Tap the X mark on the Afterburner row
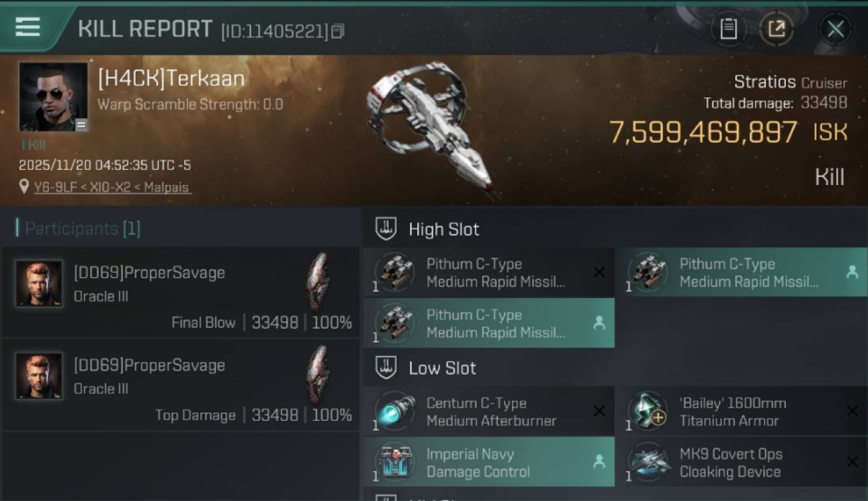868x501 pixels. 599,411
